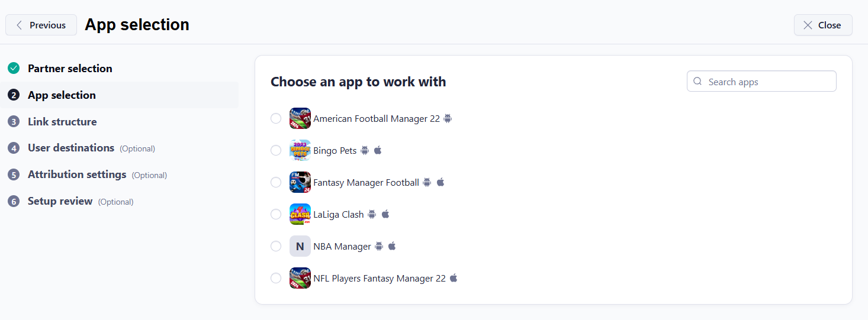Image resolution: width=868 pixels, height=320 pixels.
Task: Click the NFL Players Fantasy Manager 22 icon
Action: [x=300, y=278]
